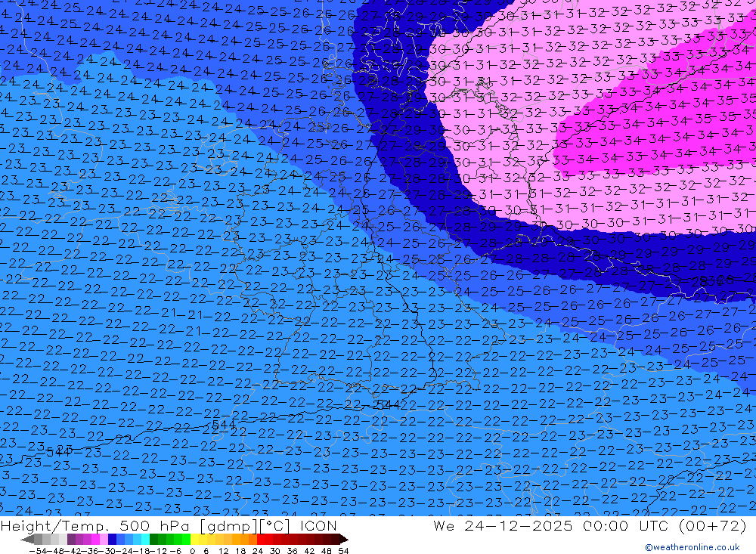Click legend value "-24"
This screenshot has height=554, width=756.
tap(125, 551)
